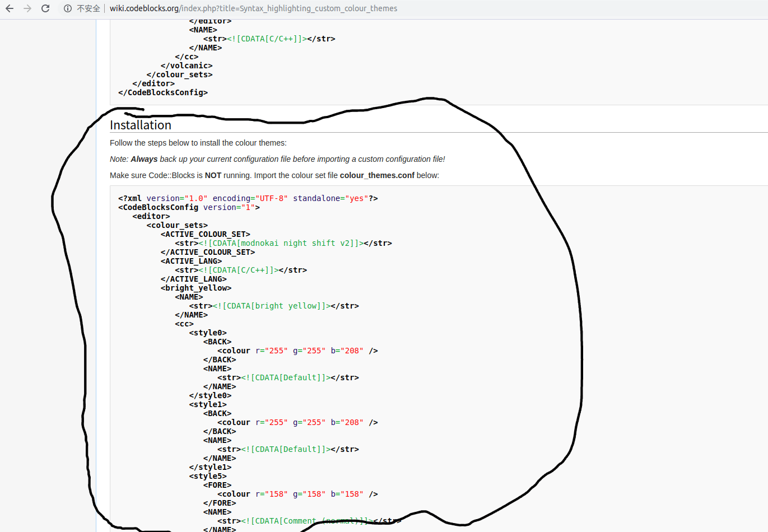This screenshot has width=768, height=532.
Task: Go forward to the next page
Action: point(27,8)
